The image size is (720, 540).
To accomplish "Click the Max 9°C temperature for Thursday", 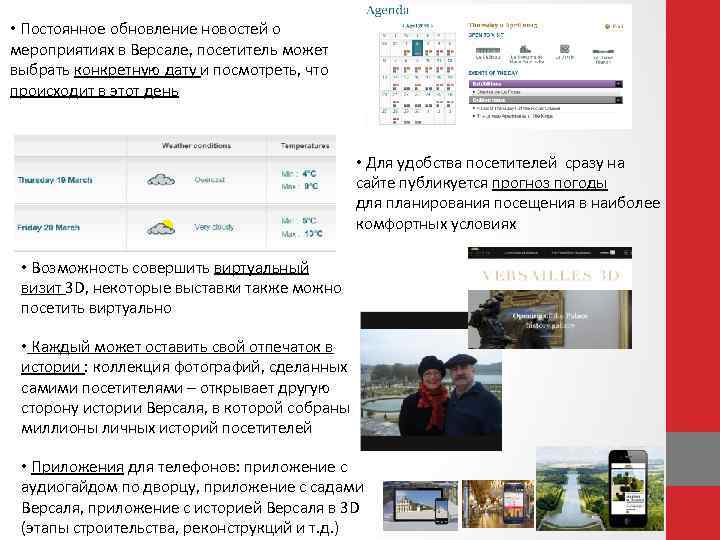I will [300, 186].
